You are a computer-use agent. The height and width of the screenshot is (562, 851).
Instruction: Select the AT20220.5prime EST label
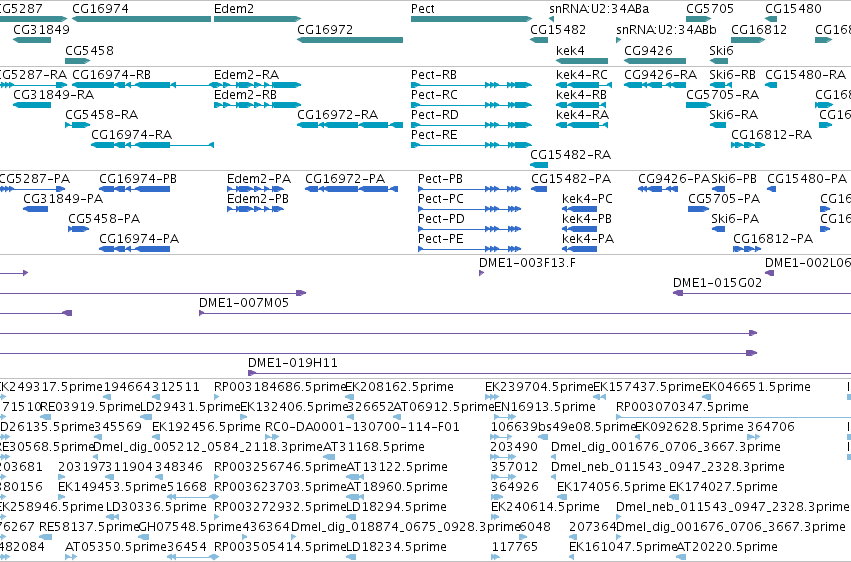pos(727,547)
